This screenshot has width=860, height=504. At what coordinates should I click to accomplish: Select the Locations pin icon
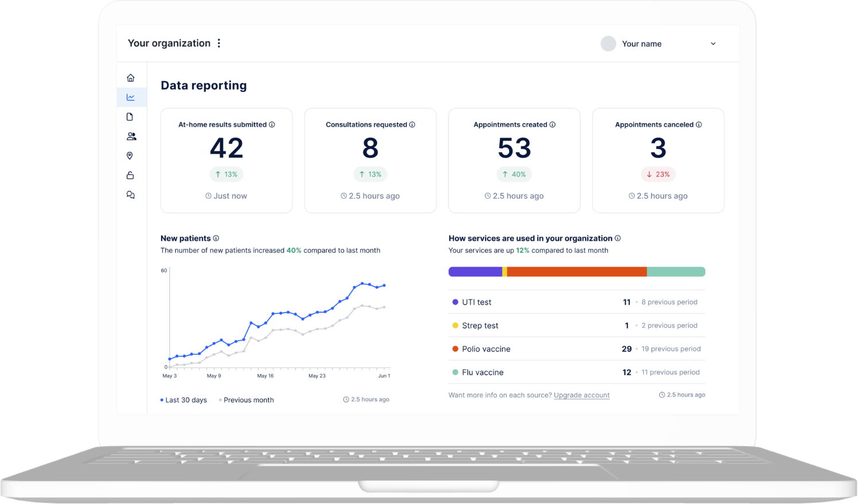pyautogui.click(x=131, y=155)
